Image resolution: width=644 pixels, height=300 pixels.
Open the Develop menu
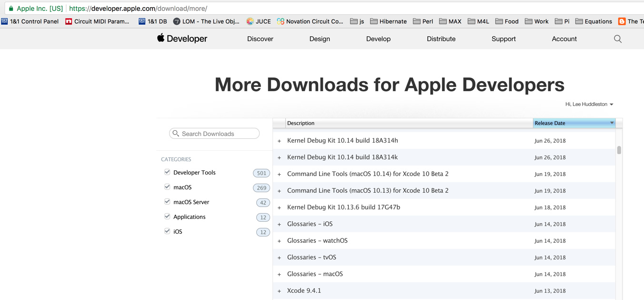pos(378,39)
